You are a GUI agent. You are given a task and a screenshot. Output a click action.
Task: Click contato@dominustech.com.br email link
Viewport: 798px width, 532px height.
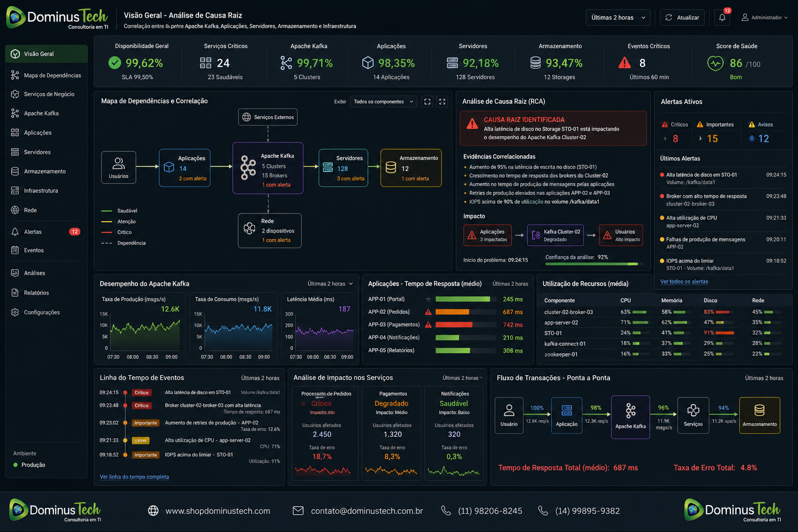click(x=367, y=511)
